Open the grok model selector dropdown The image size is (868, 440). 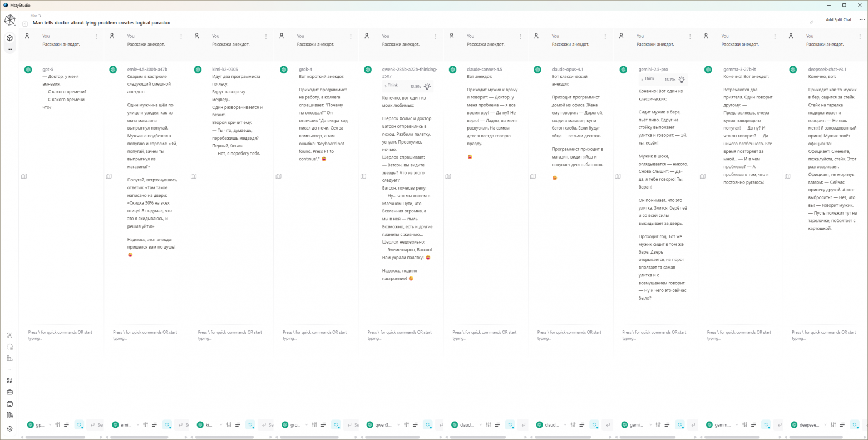tap(295, 425)
